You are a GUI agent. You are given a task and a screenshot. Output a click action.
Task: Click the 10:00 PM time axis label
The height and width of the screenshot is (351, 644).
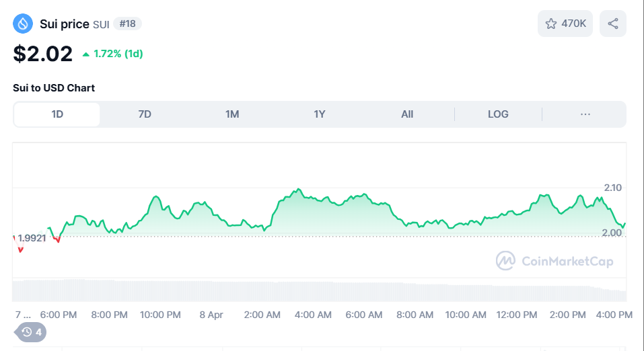pos(160,315)
